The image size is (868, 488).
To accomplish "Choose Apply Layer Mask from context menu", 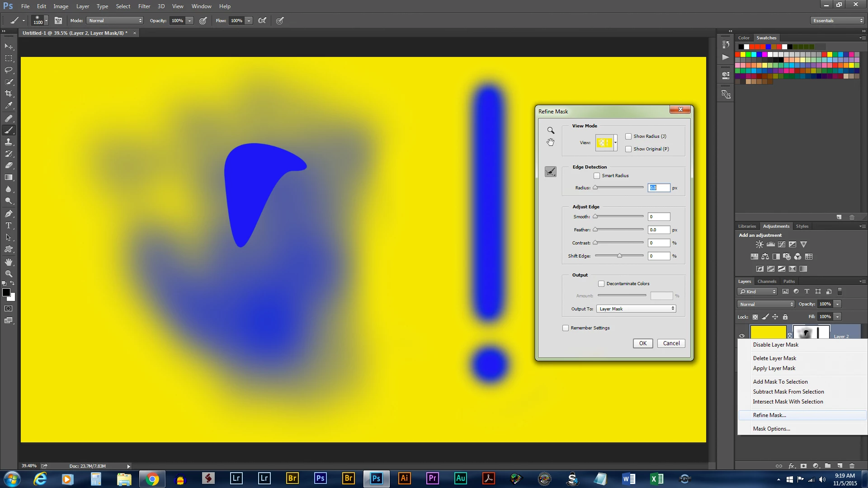I will pyautogui.click(x=774, y=368).
